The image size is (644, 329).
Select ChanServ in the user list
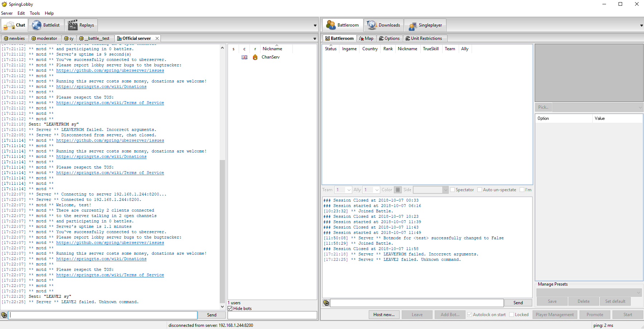point(271,57)
